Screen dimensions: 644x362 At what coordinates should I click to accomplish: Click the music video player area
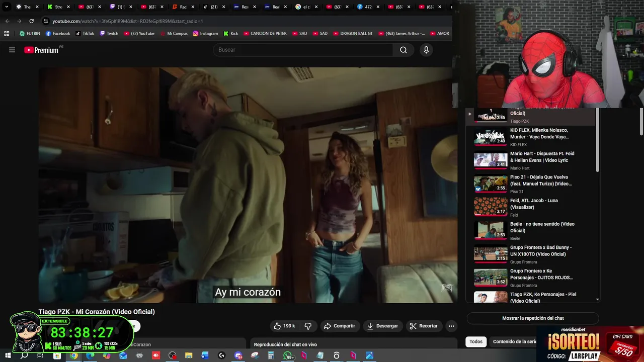(248, 185)
